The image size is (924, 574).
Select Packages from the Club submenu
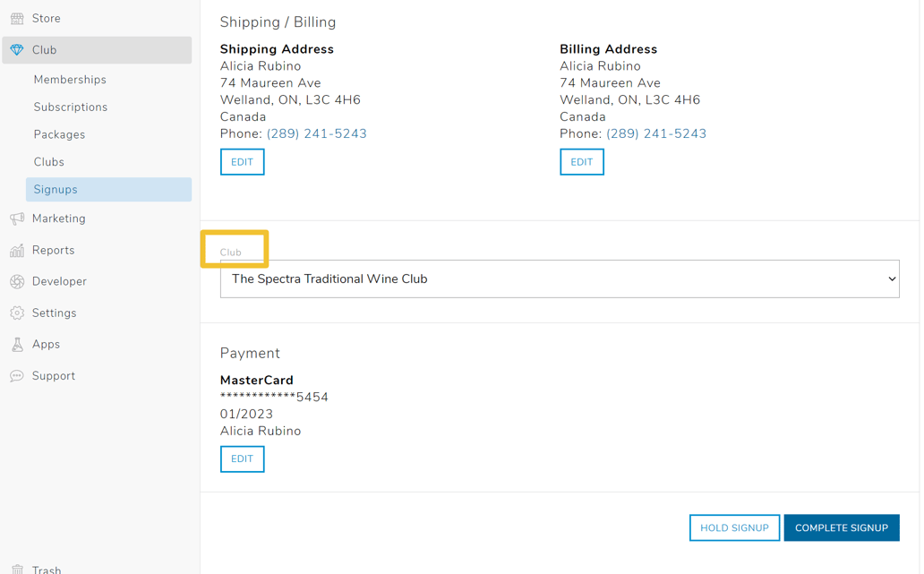[x=59, y=134]
